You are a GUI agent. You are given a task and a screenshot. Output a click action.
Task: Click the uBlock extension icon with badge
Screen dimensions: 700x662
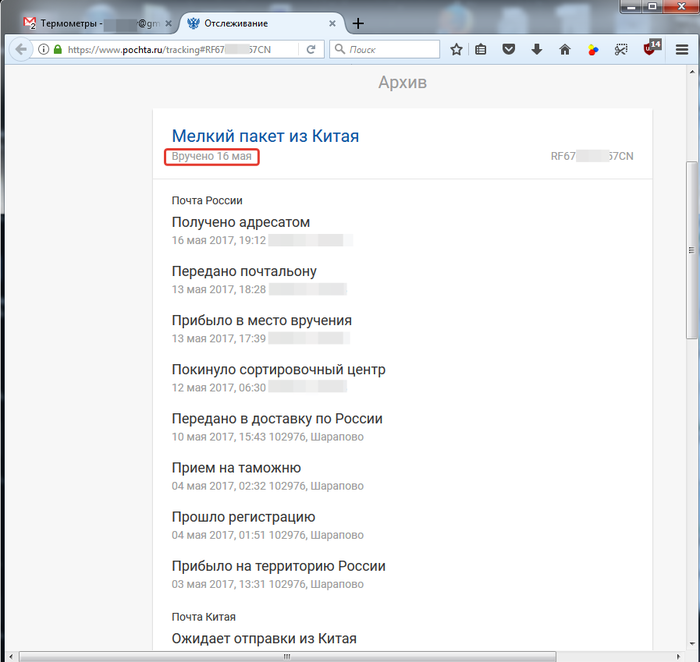click(651, 48)
